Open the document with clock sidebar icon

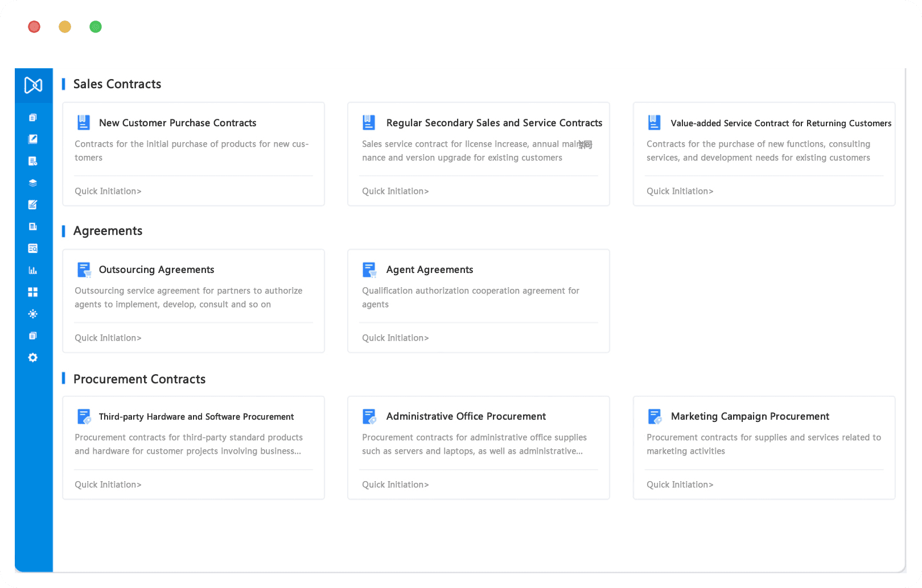[33, 162]
